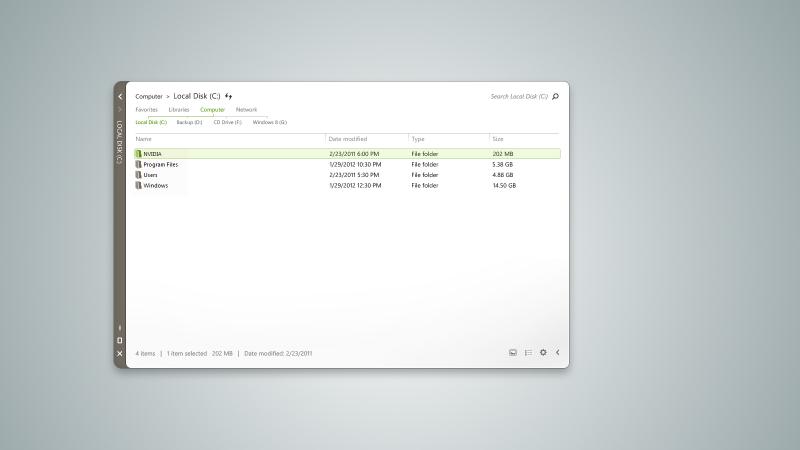
Task: Open the preview pane icon in the status bar
Action: point(513,353)
